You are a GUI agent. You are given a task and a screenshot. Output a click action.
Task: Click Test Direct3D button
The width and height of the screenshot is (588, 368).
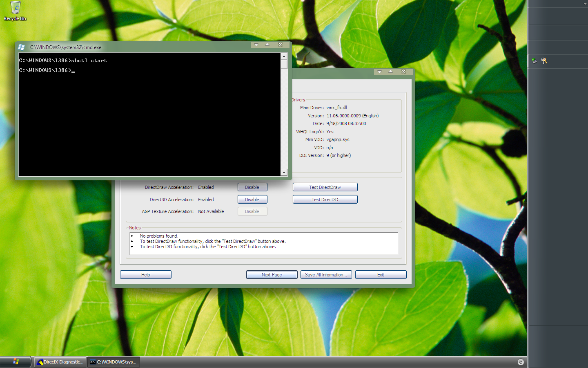click(x=325, y=200)
